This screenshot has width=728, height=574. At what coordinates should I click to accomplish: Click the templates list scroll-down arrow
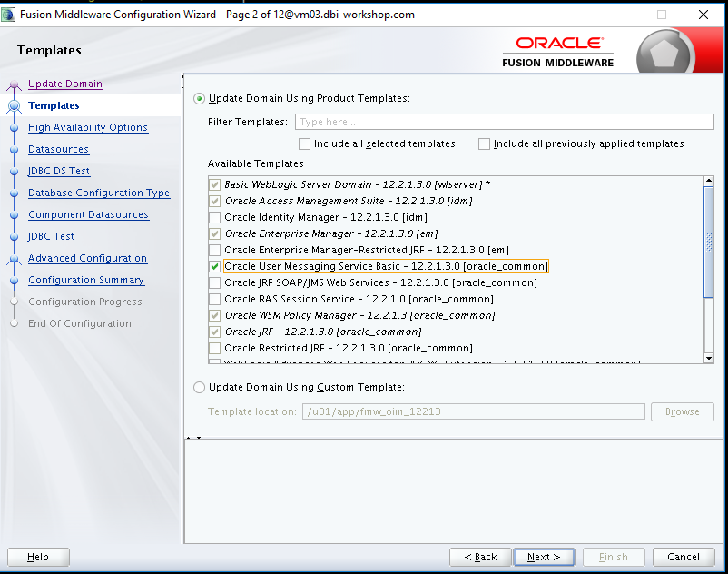pyautogui.click(x=709, y=358)
